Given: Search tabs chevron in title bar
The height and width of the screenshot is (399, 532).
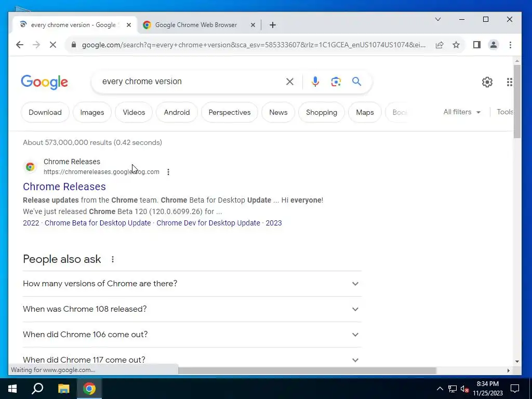Looking at the screenshot, I should (x=438, y=19).
